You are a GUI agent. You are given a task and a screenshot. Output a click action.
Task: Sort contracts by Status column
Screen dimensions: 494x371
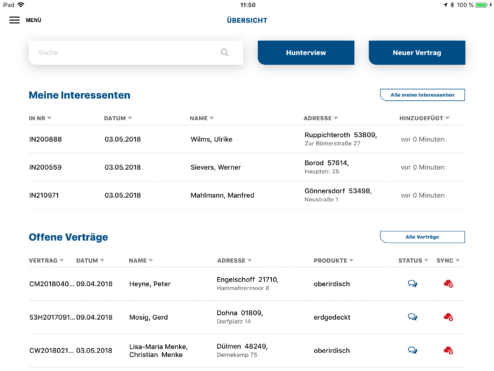pyautogui.click(x=413, y=260)
